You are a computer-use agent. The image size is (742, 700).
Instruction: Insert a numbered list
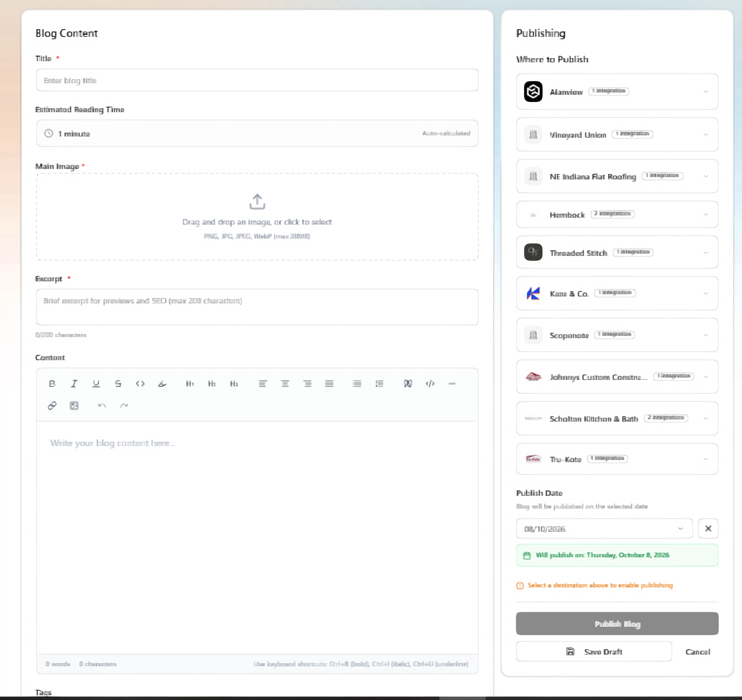pos(379,384)
